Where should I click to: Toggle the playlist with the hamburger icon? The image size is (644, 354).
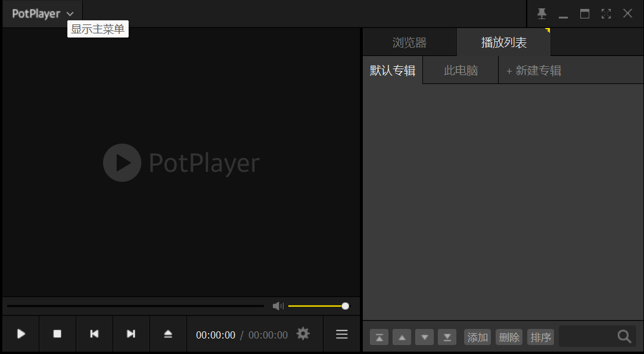pos(342,334)
